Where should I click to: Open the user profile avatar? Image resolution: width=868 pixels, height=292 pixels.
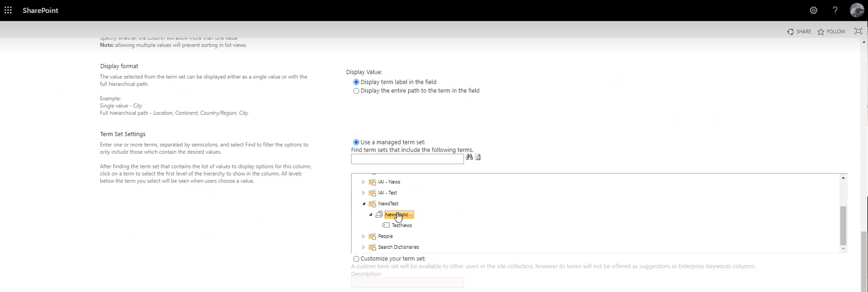pos(857,10)
